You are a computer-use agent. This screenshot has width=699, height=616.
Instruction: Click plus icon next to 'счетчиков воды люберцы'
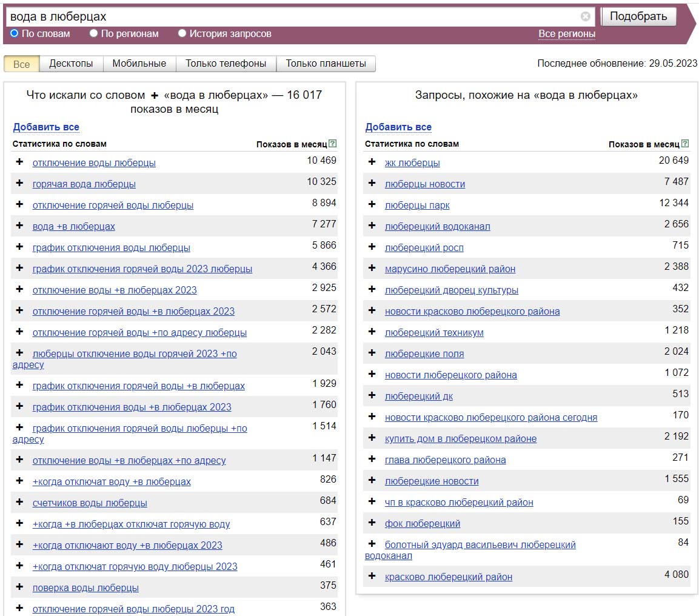tap(19, 502)
